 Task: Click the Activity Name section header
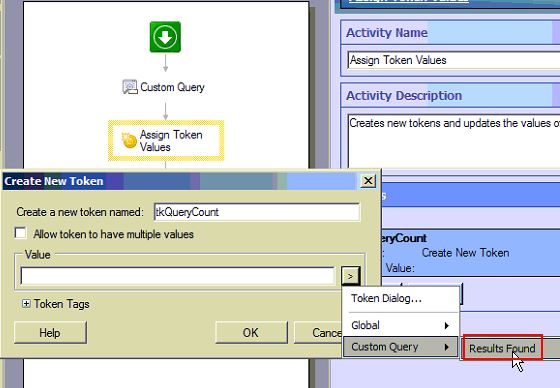tap(450, 33)
